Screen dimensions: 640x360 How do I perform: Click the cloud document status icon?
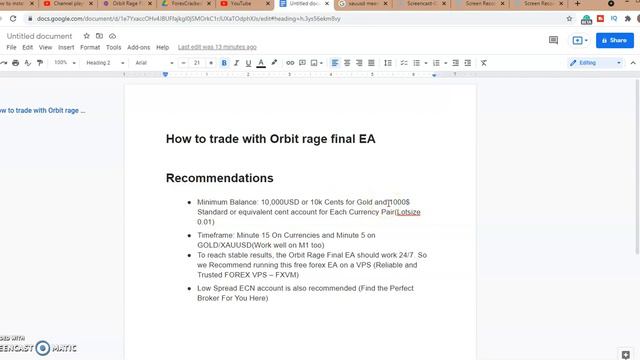click(x=112, y=36)
